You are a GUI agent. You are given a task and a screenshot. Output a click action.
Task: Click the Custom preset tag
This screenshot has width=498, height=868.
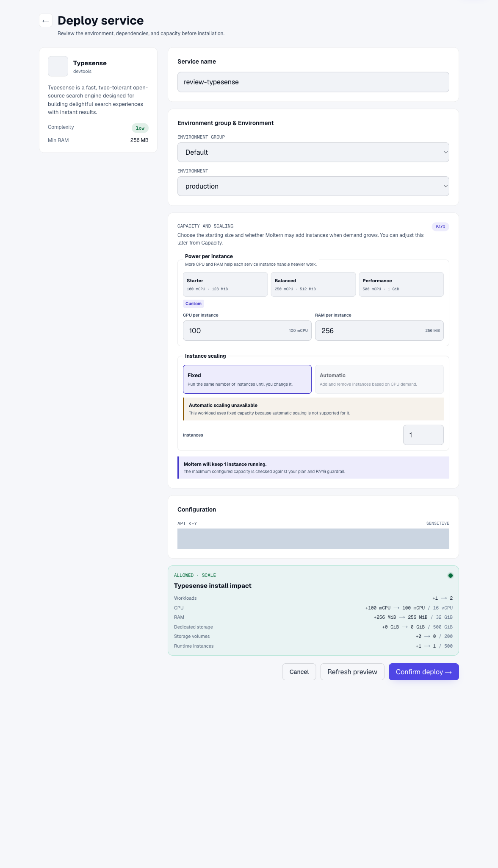(194, 304)
